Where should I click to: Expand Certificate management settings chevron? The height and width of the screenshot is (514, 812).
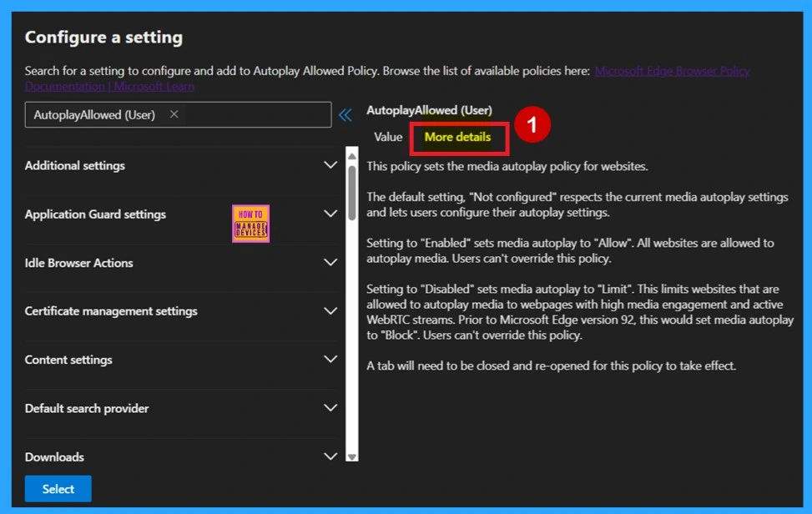pos(330,311)
